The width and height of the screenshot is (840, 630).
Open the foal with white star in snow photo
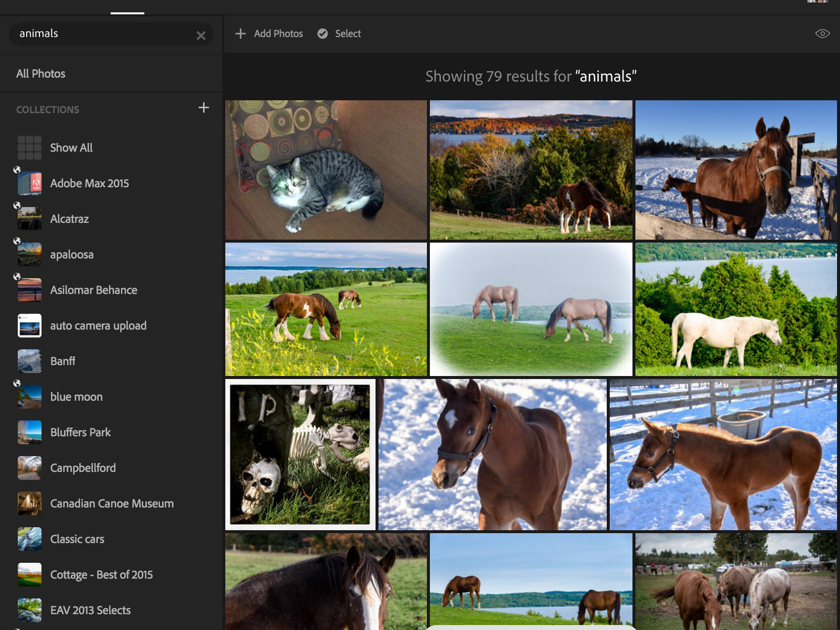493,455
